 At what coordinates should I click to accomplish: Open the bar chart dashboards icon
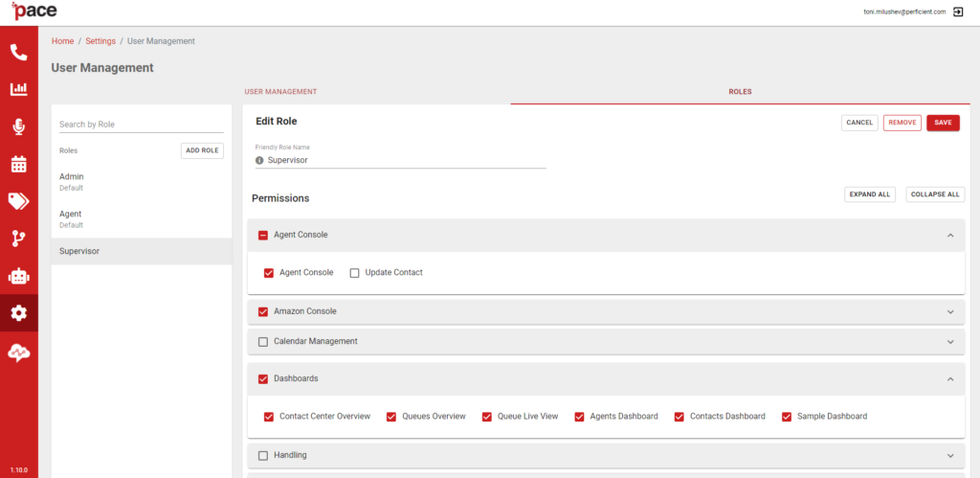19,89
